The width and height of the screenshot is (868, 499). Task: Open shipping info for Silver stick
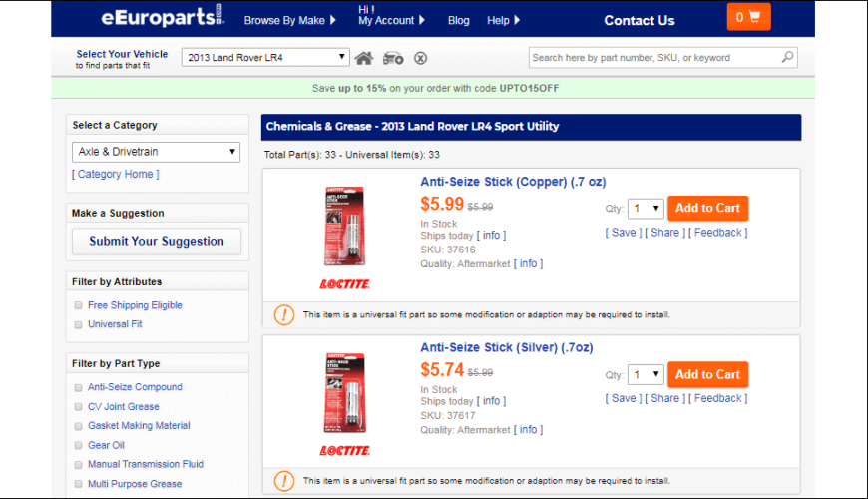pyautogui.click(x=491, y=401)
